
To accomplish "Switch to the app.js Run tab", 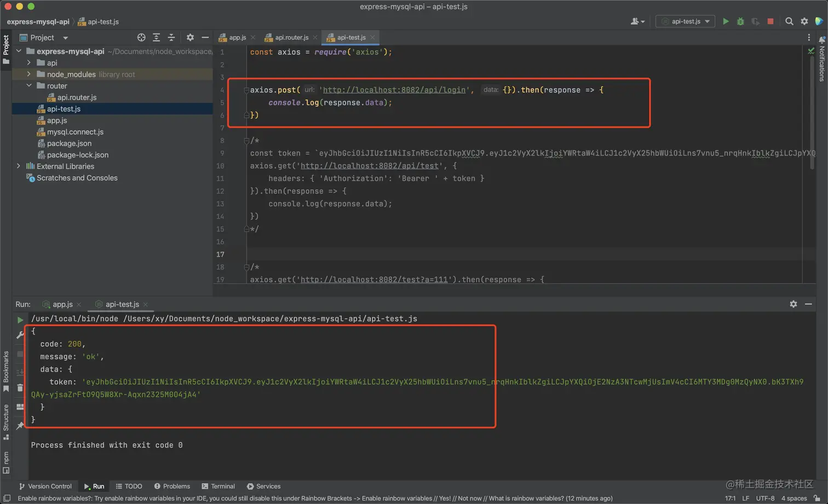I will pos(61,304).
